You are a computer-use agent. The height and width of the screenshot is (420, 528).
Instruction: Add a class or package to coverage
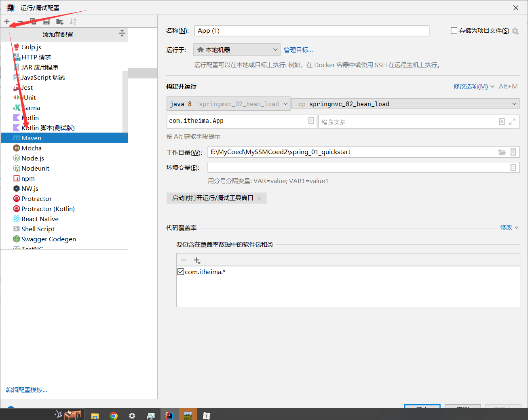point(197,260)
